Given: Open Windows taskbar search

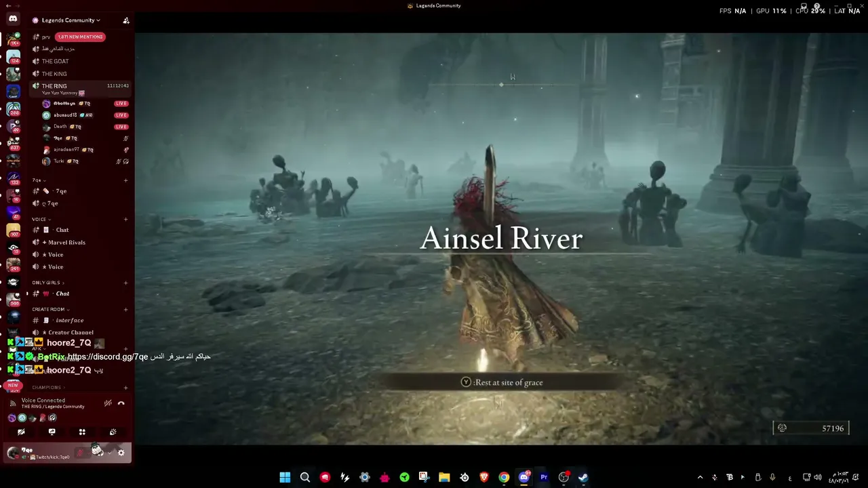Looking at the screenshot, I should coord(305,477).
